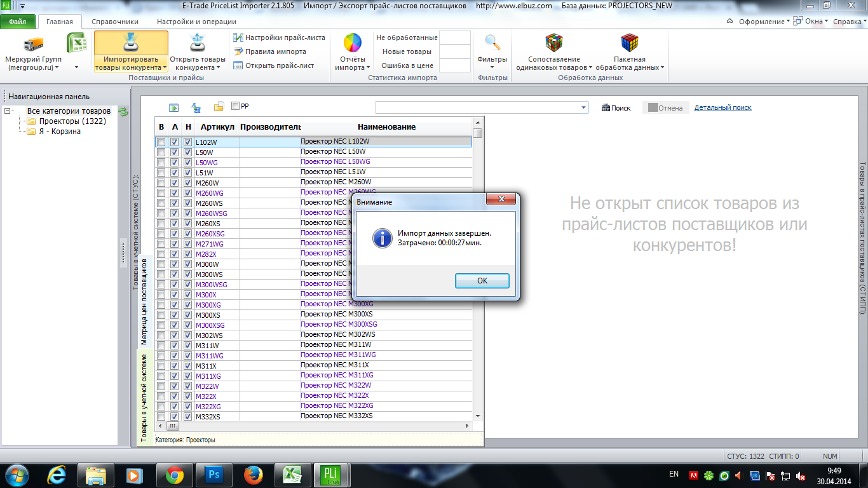Screen dimensions: 868x488
Task: Open the Окна dropdown menu
Action: coord(812,22)
